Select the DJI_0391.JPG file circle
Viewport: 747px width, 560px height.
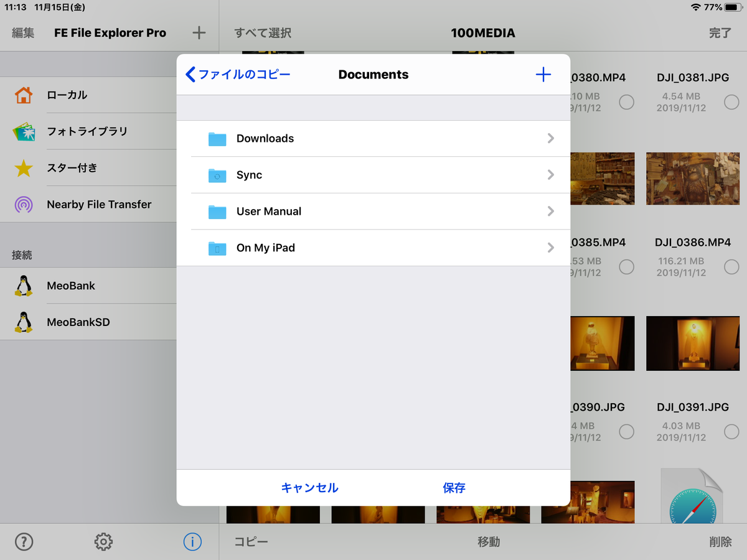click(x=731, y=431)
